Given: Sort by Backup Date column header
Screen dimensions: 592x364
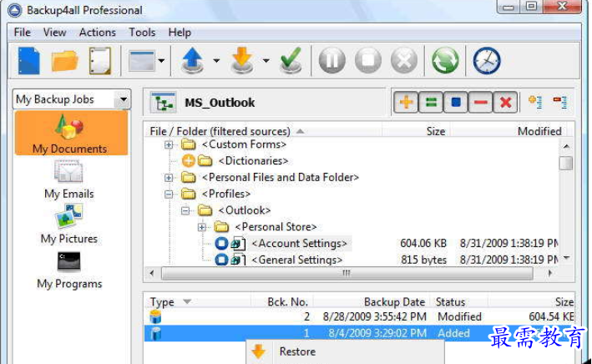Looking at the screenshot, I should click(x=372, y=302).
